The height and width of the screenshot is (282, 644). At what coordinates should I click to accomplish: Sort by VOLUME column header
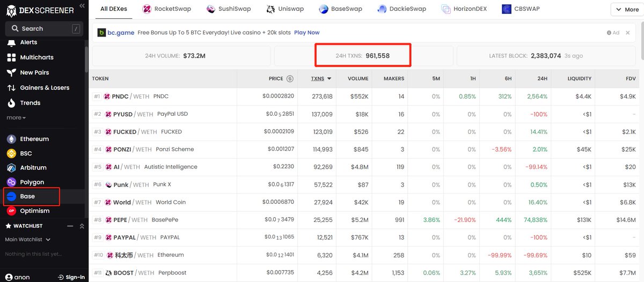coord(358,78)
